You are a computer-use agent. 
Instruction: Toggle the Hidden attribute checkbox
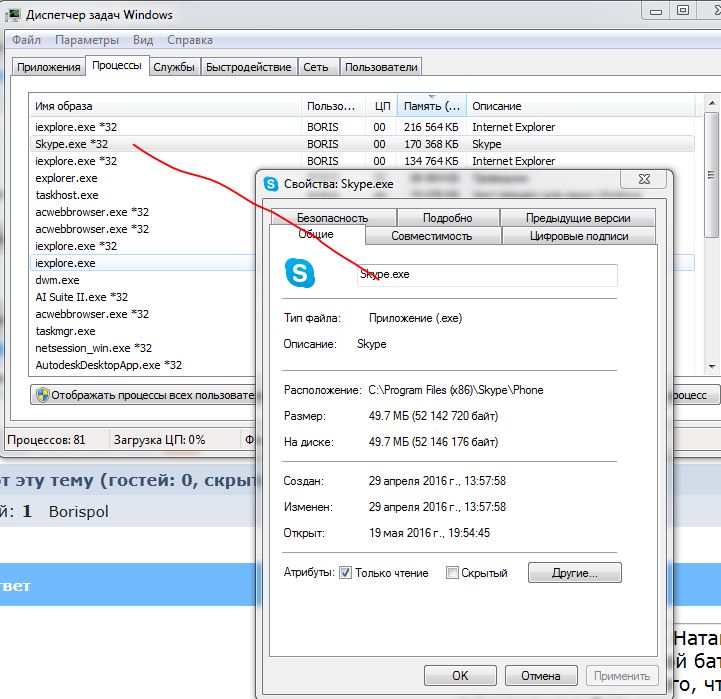tap(452, 573)
